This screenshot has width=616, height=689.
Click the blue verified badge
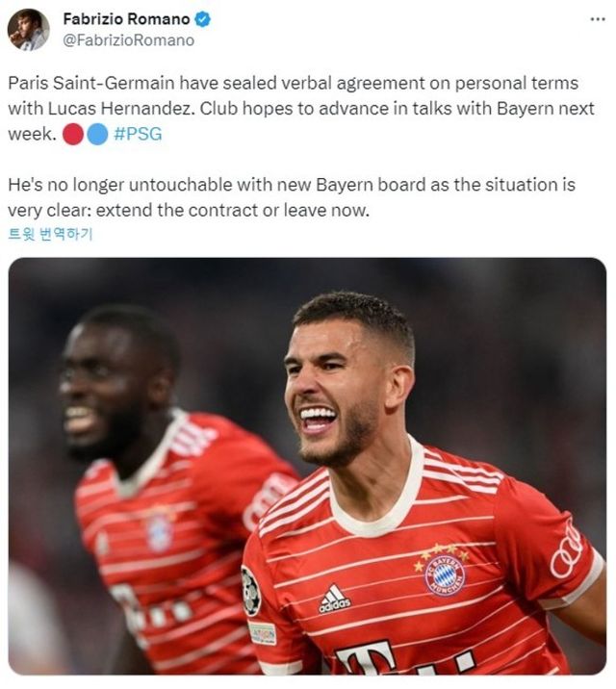[x=202, y=19]
